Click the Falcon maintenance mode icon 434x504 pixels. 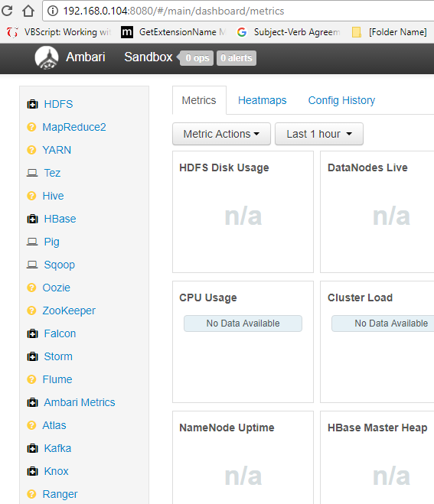(32, 333)
